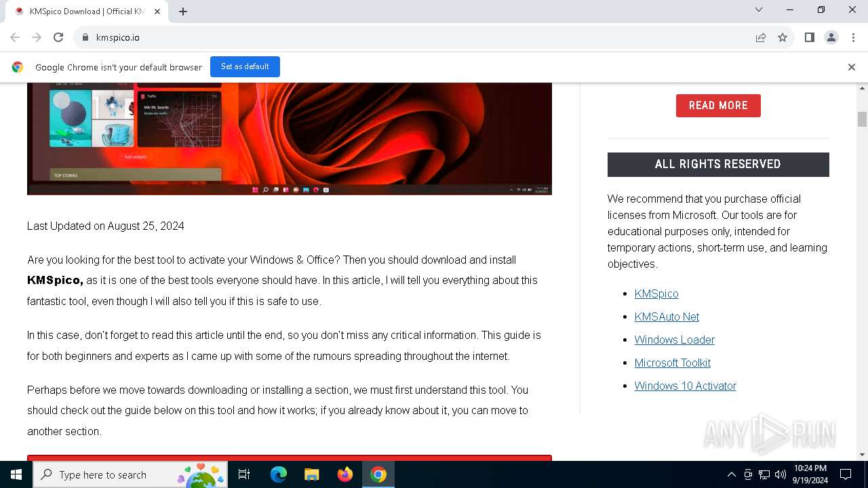Click the red READ MORE button
Image resolution: width=868 pixels, height=488 pixels.
click(x=718, y=106)
